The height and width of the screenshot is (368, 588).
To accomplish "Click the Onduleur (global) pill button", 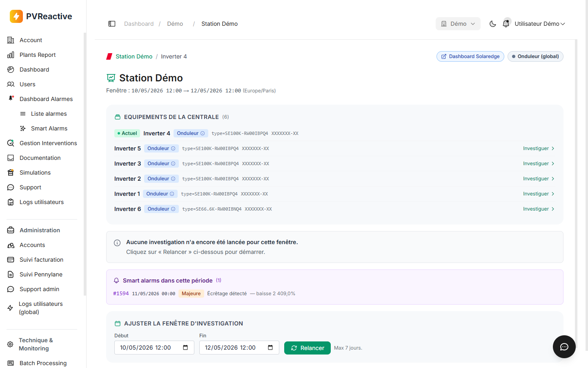I will coord(535,56).
